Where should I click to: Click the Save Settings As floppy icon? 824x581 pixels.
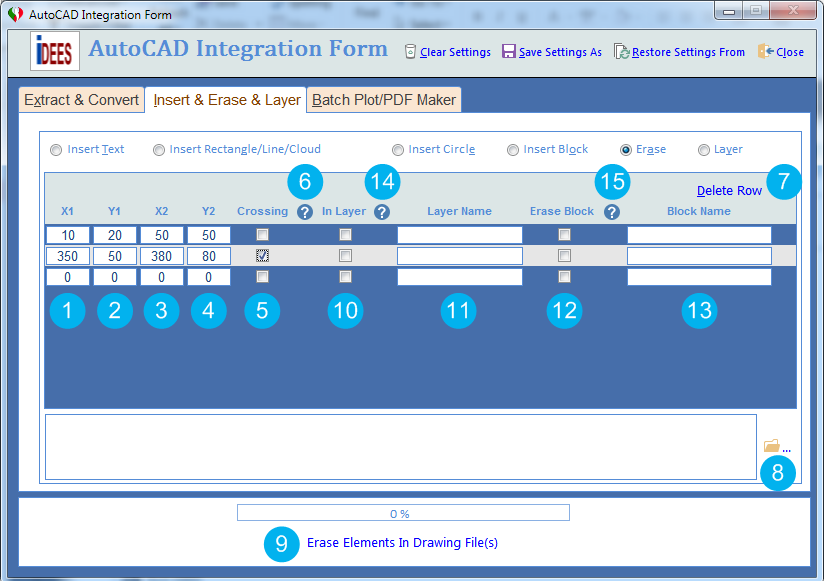click(509, 51)
